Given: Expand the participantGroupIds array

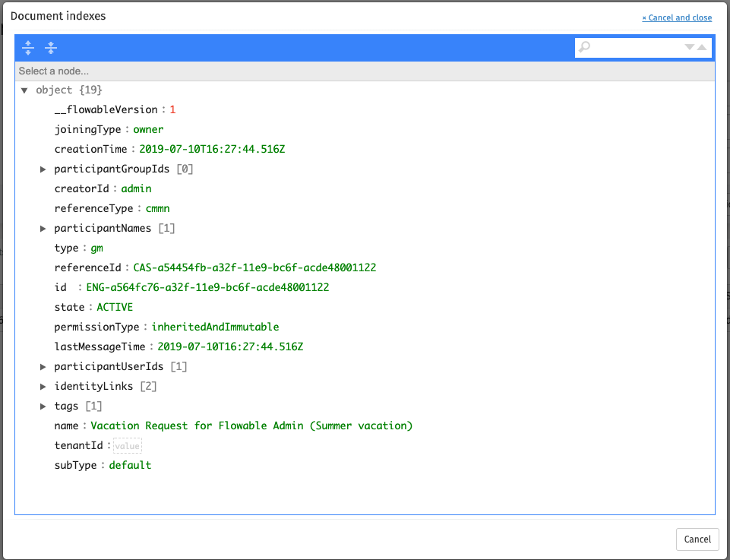Looking at the screenshot, I should coord(43,169).
